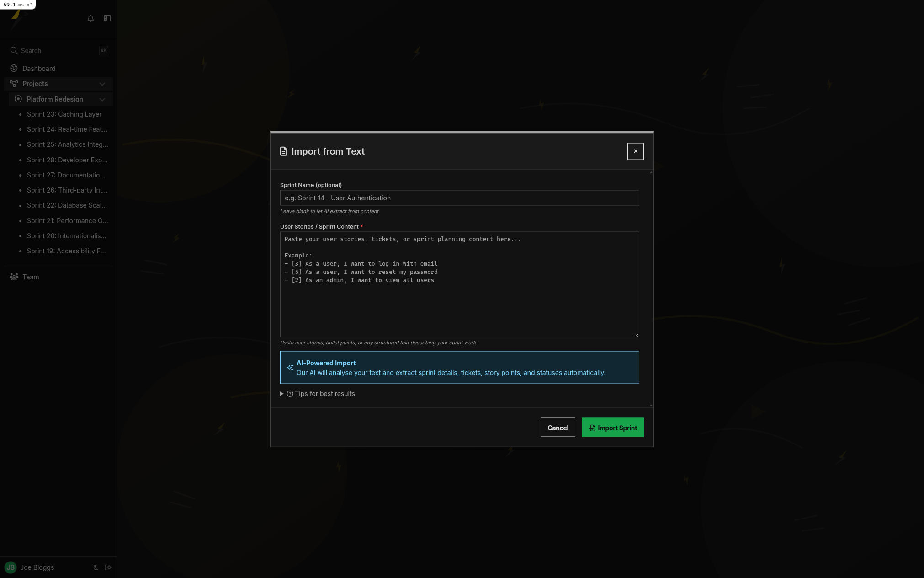Open Sprint 19: Accessibility from the sidebar
This screenshot has height=578, width=924.
[x=66, y=251]
